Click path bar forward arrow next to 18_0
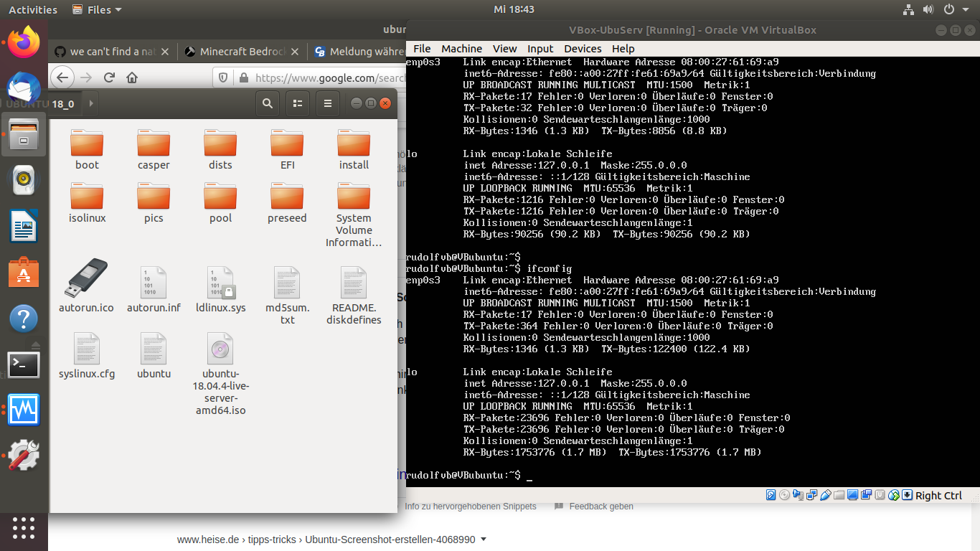Screen dimensions: 980x551 click(90, 103)
